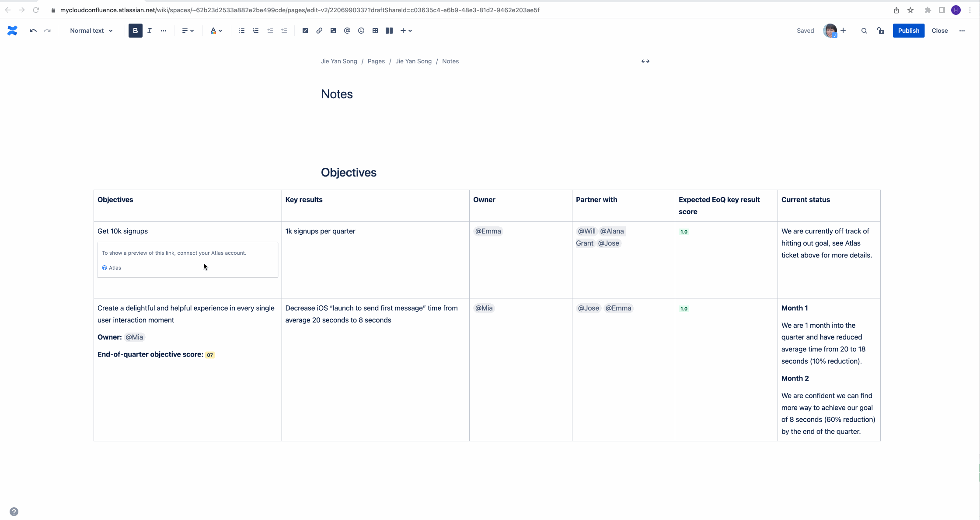Open the text alignment dropdown
Image resolution: width=980 pixels, height=520 pixels.
pyautogui.click(x=188, y=31)
